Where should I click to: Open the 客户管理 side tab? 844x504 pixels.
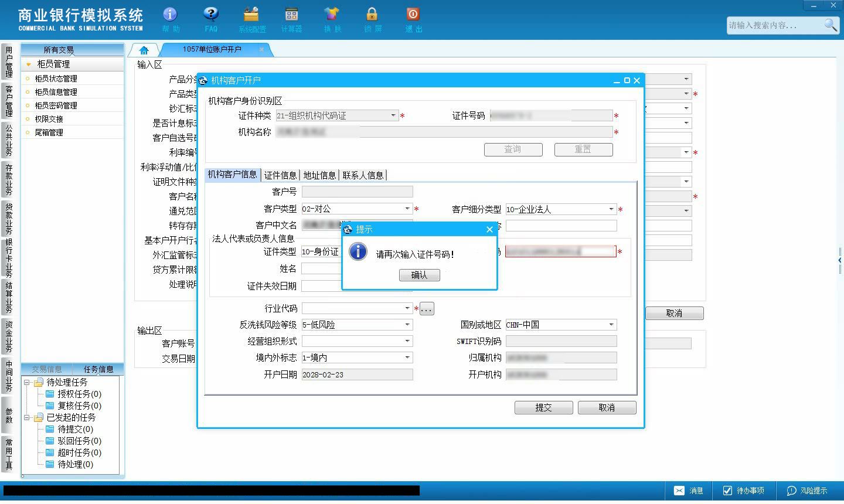[8, 101]
